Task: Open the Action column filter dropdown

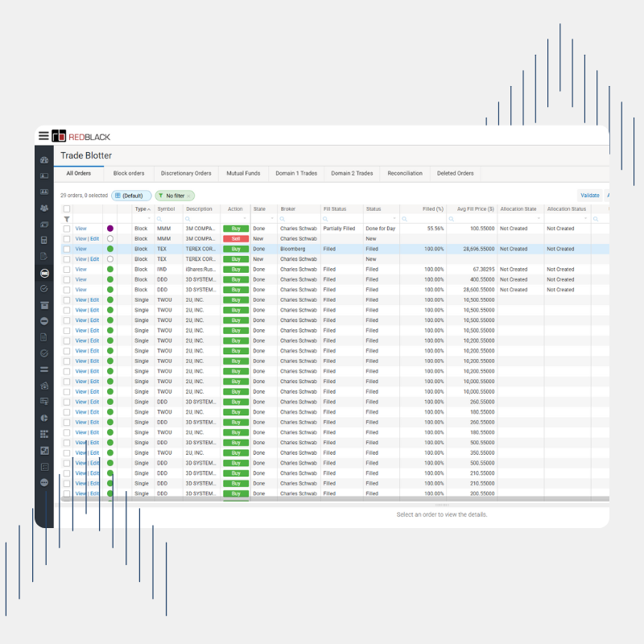Action: pos(245,218)
